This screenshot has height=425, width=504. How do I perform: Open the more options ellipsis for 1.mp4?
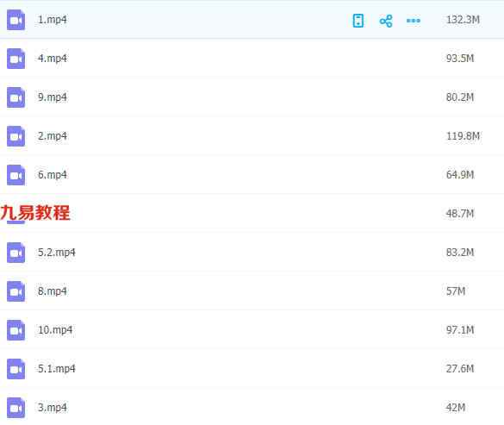[x=414, y=21]
